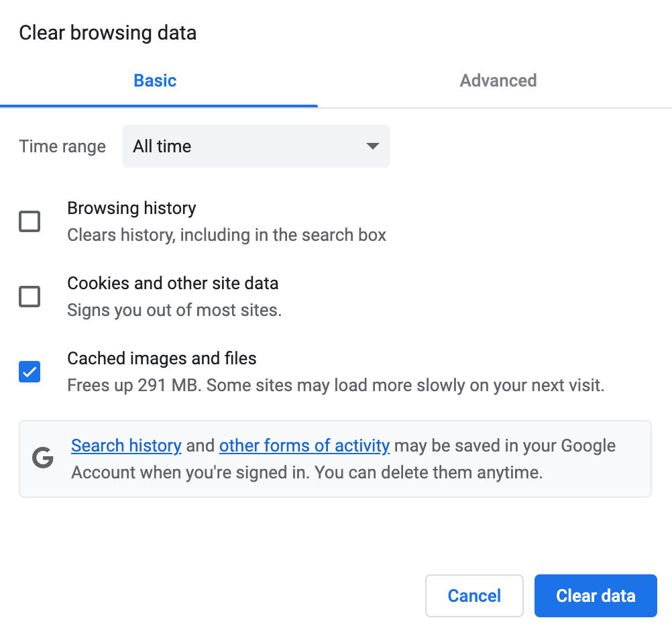The image size is (672, 628).
Task: Open the Search history link
Action: point(126,445)
